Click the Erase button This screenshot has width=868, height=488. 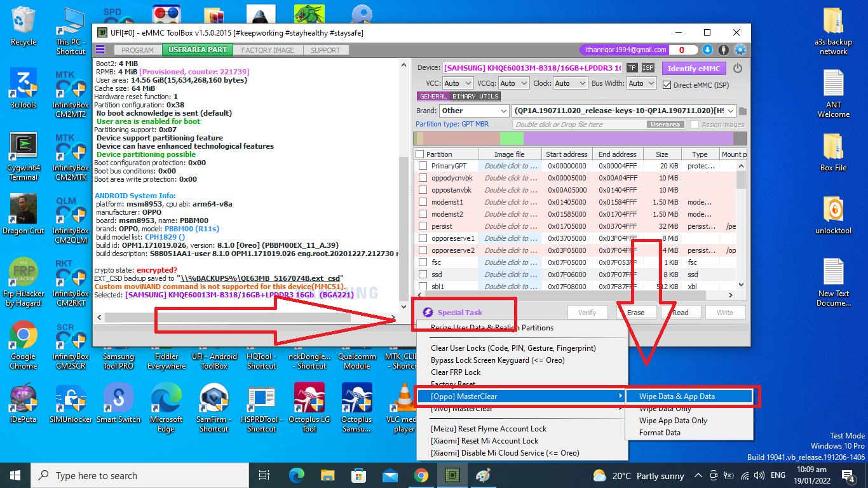pyautogui.click(x=635, y=312)
